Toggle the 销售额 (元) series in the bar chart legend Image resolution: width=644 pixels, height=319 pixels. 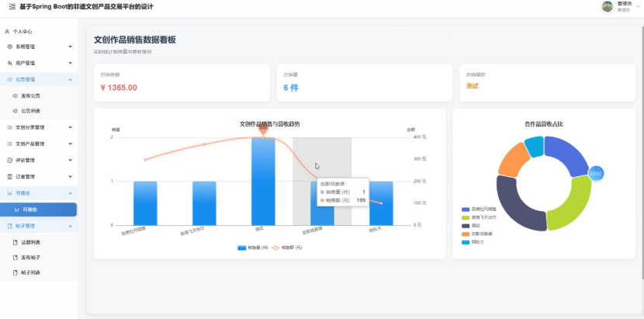(x=286, y=248)
